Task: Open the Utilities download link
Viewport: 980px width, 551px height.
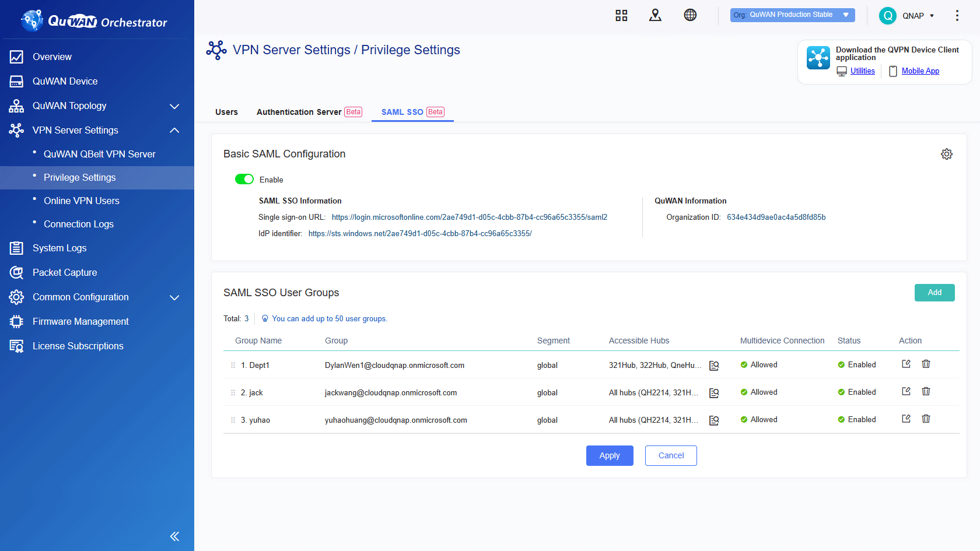Action: click(x=862, y=71)
